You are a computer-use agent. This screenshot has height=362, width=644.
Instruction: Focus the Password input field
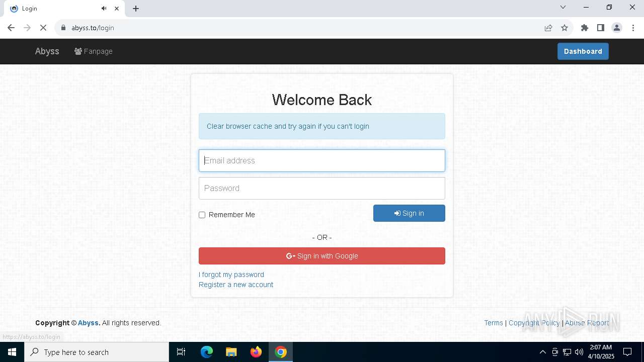coord(322,188)
